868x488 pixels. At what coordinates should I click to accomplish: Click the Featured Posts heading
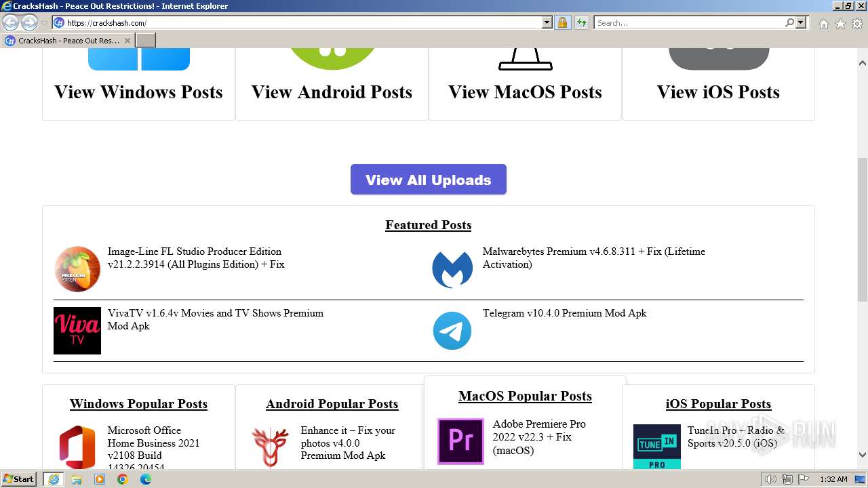(429, 225)
